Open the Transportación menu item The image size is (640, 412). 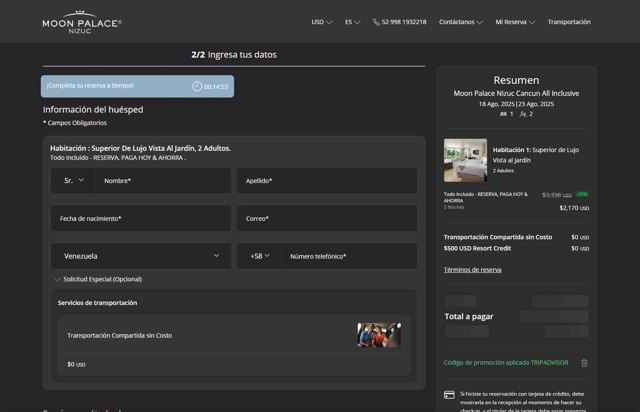569,22
